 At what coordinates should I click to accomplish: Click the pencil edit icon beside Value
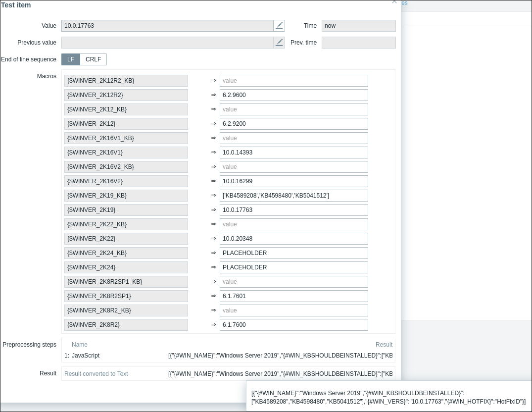click(279, 26)
